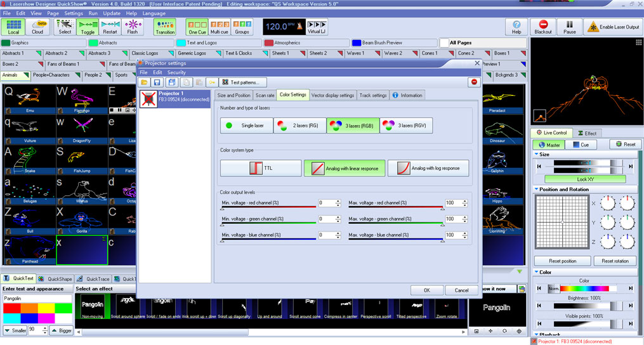Open Vector display settings tab
Image resolution: width=644 pixels, height=345 pixels.
[x=332, y=95]
